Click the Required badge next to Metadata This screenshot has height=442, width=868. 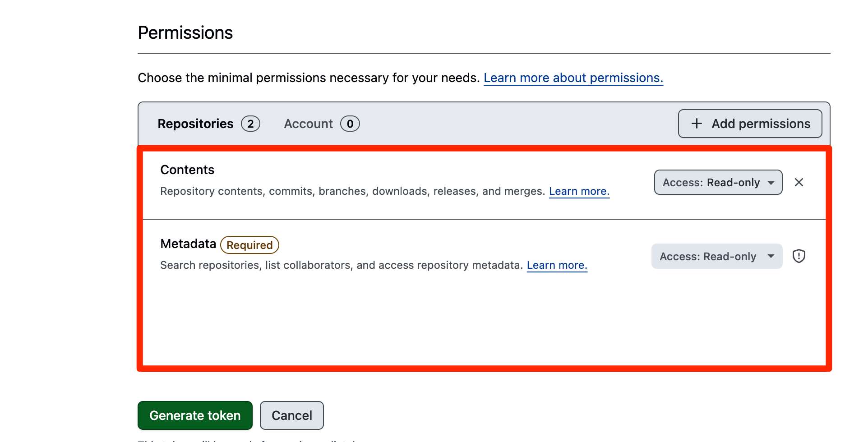249,245
